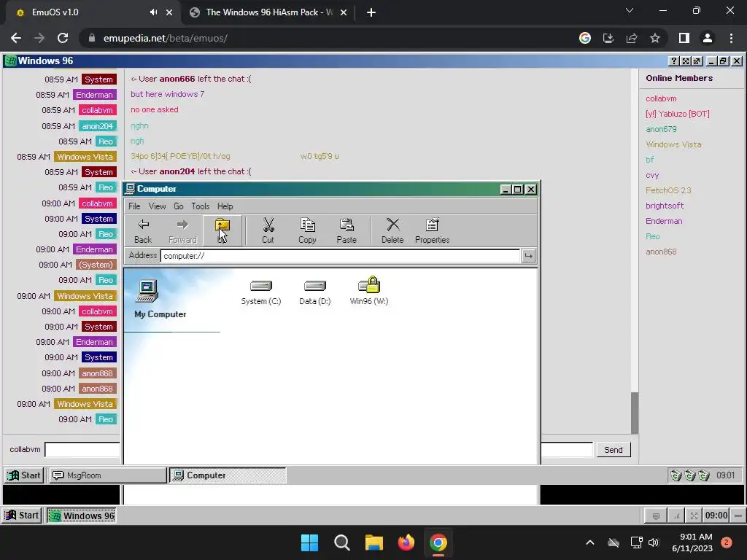Open the File menu in Computer window
This screenshot has width=747, height=560.
(x=134, y=206)
